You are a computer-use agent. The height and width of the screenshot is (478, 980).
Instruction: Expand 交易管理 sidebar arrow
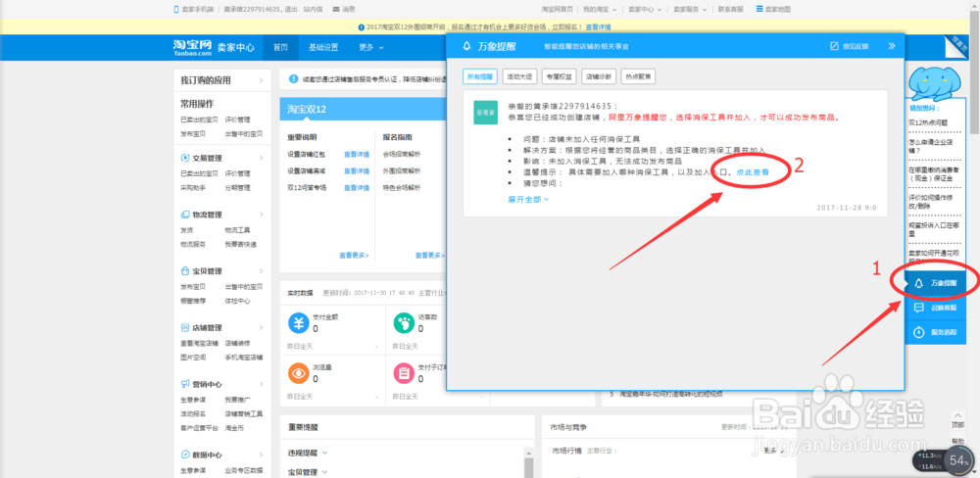[x=262, y=158]
